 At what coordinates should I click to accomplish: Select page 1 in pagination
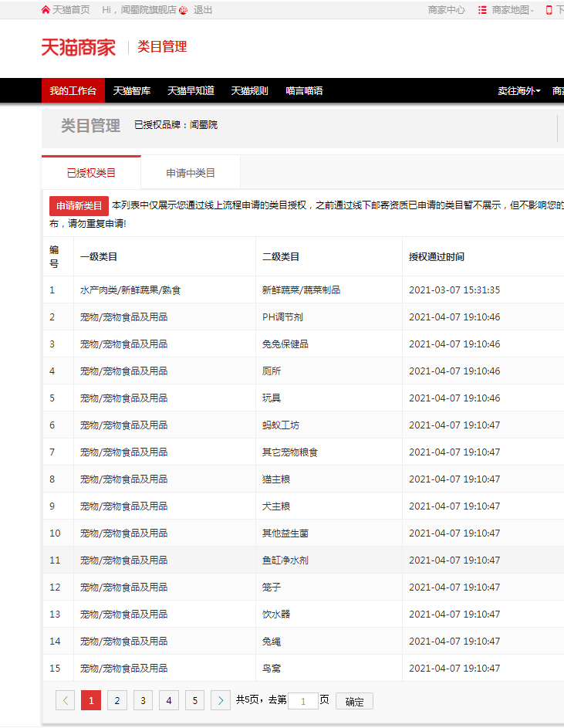point(91,701)
